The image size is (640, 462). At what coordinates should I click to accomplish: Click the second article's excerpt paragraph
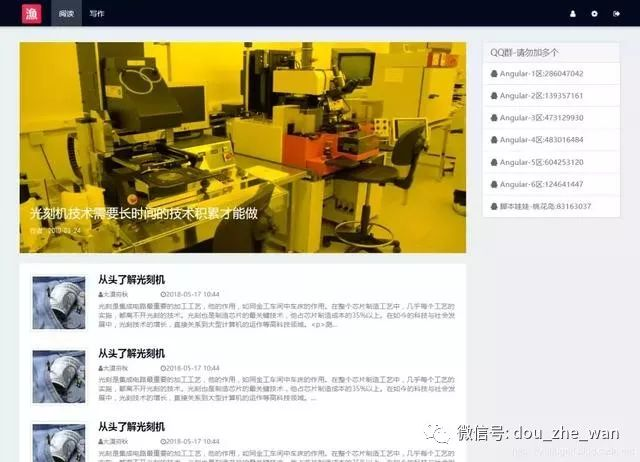click(277, 389)
